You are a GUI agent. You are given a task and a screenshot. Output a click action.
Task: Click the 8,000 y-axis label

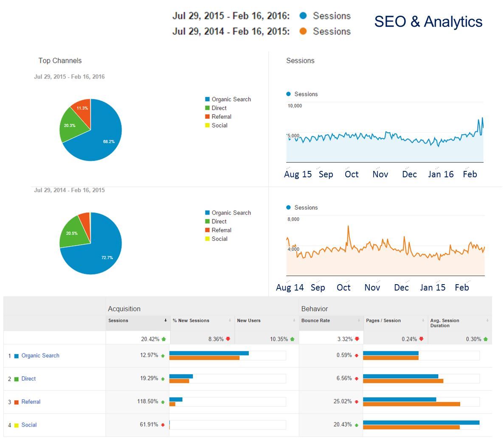pyautogui.click(x=293, y=219)
